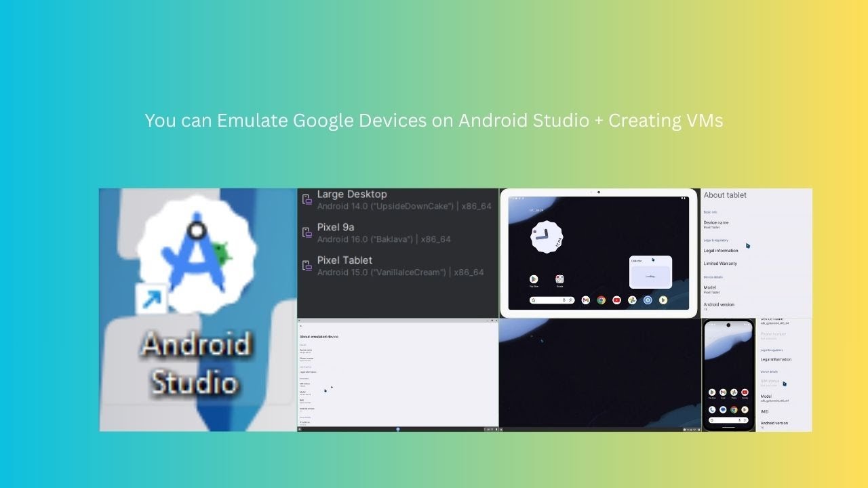Select the Large Desktop device name
The height and width of the screenshot is (488, 868).
click(352, 194)
